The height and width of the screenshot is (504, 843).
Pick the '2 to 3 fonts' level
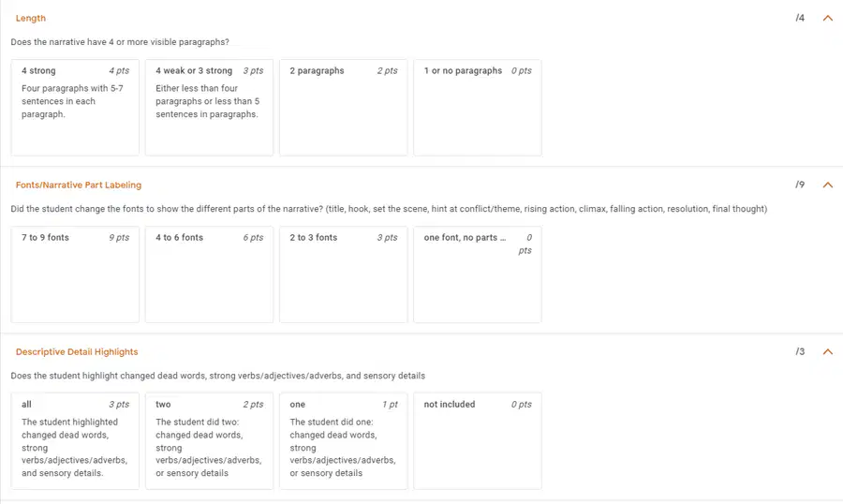(x=344, y=274)
